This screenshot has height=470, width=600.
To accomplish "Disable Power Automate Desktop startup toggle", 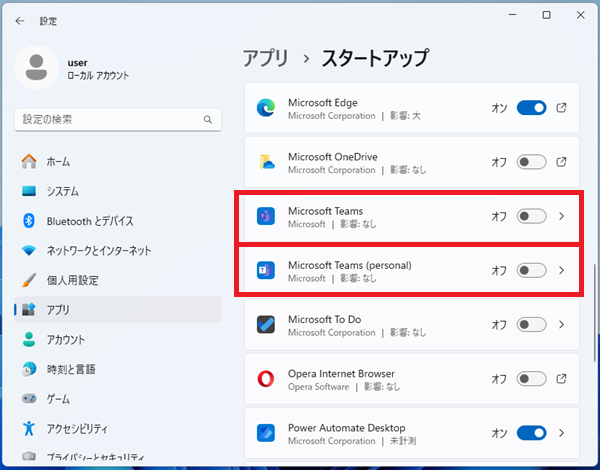I will (532, 433).
